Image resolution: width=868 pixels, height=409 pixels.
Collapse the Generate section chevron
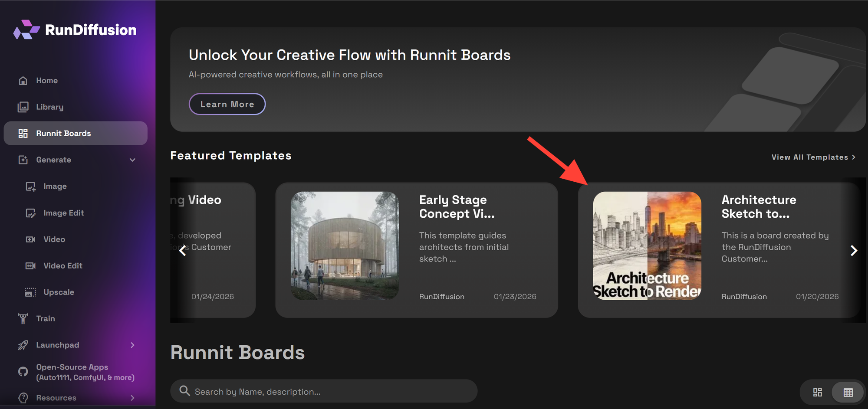[132, 160]
